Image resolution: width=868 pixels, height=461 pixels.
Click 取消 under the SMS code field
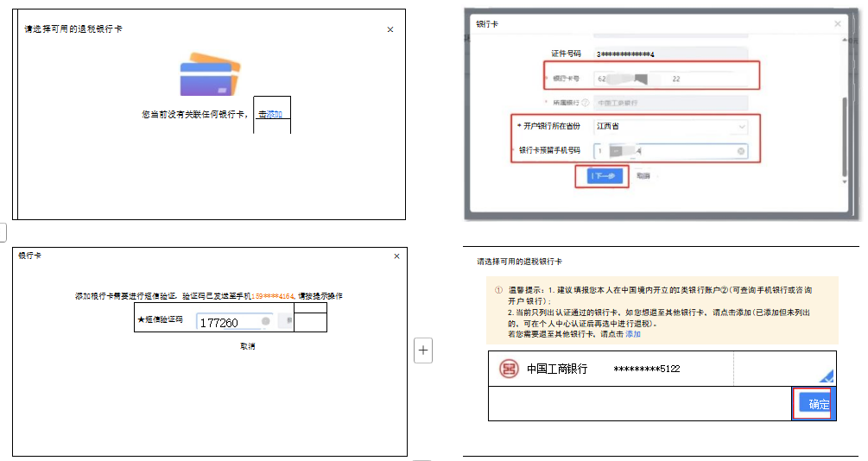coord(248,346)
